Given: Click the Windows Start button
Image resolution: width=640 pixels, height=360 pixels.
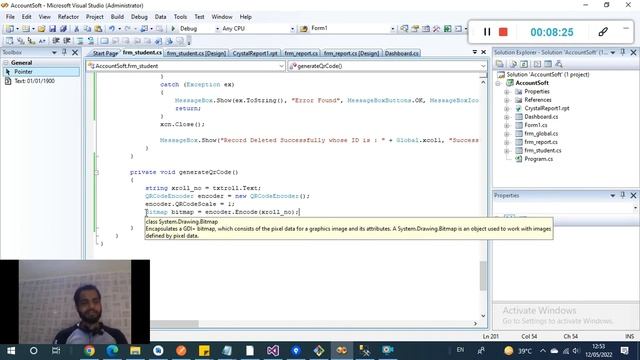Looking at the screenshot, I should 11,351.
